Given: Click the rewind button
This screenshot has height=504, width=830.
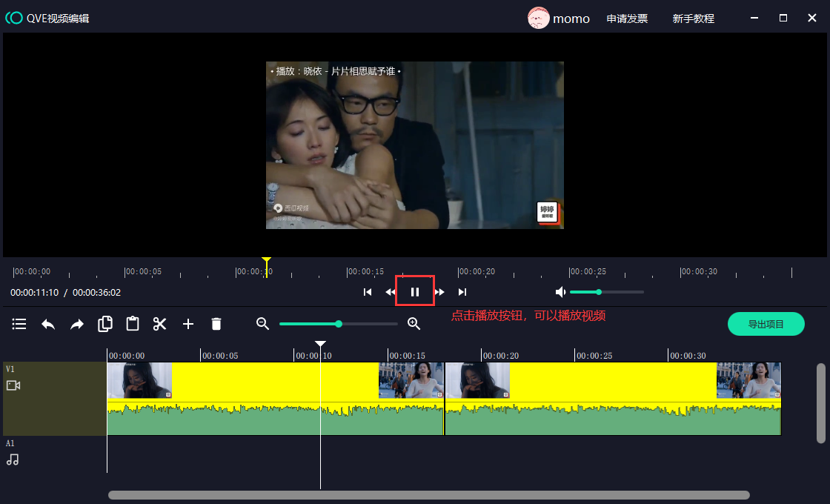Looking at the screenshot, I should (390, 292).
